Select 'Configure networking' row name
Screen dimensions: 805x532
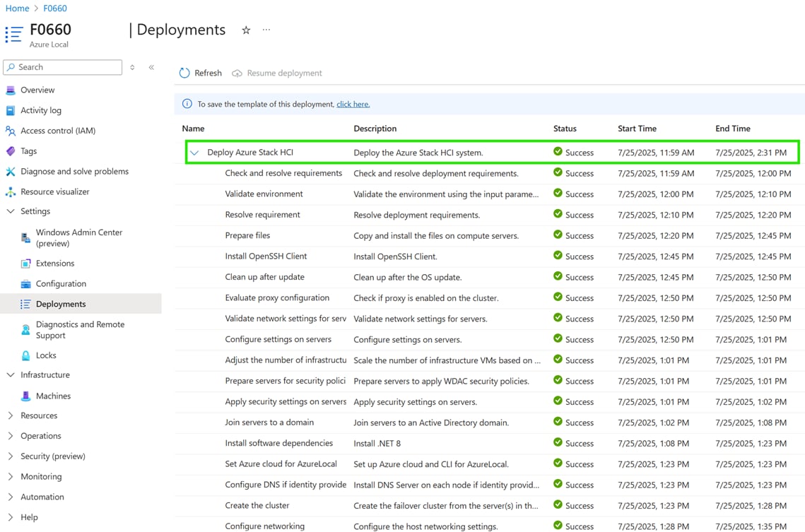click(264, 526)
